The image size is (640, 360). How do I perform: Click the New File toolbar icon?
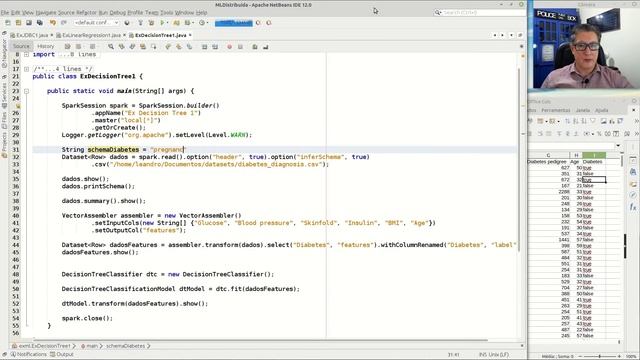pos(8,23)
